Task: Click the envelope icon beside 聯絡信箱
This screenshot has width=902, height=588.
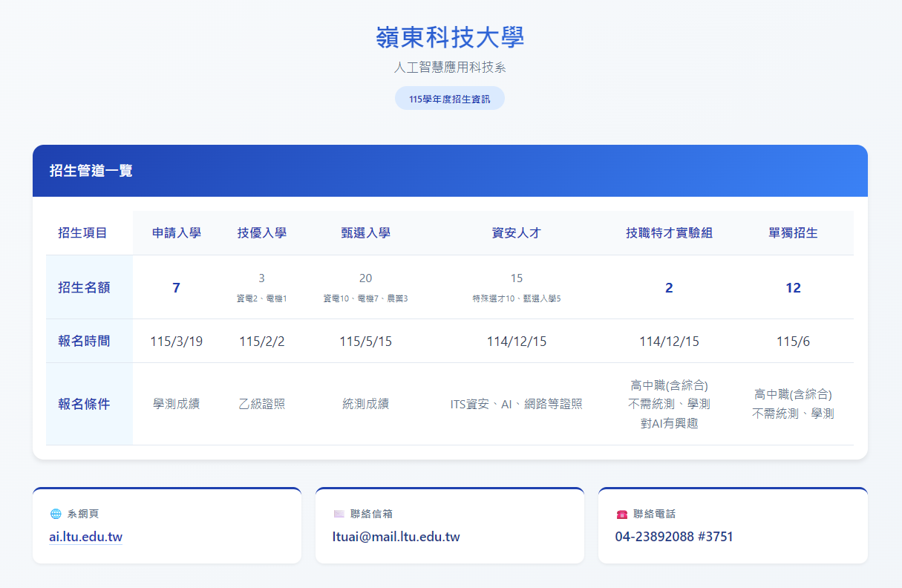Action: [339, 513]
